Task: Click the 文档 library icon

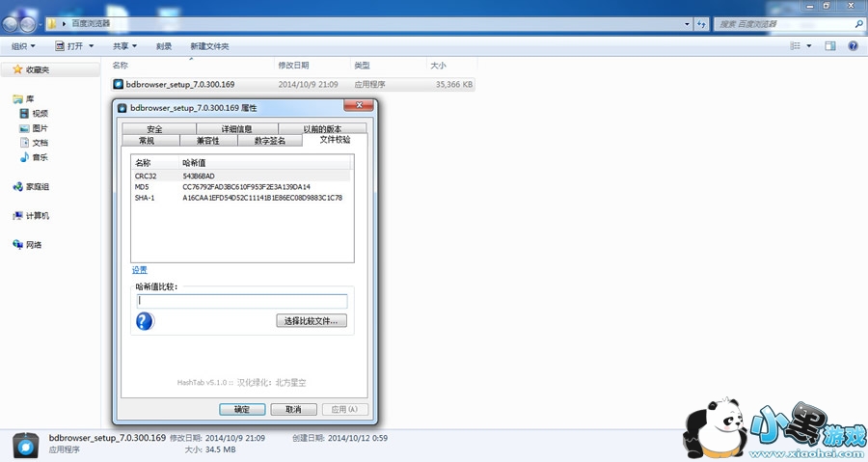Action: point(24,143)
